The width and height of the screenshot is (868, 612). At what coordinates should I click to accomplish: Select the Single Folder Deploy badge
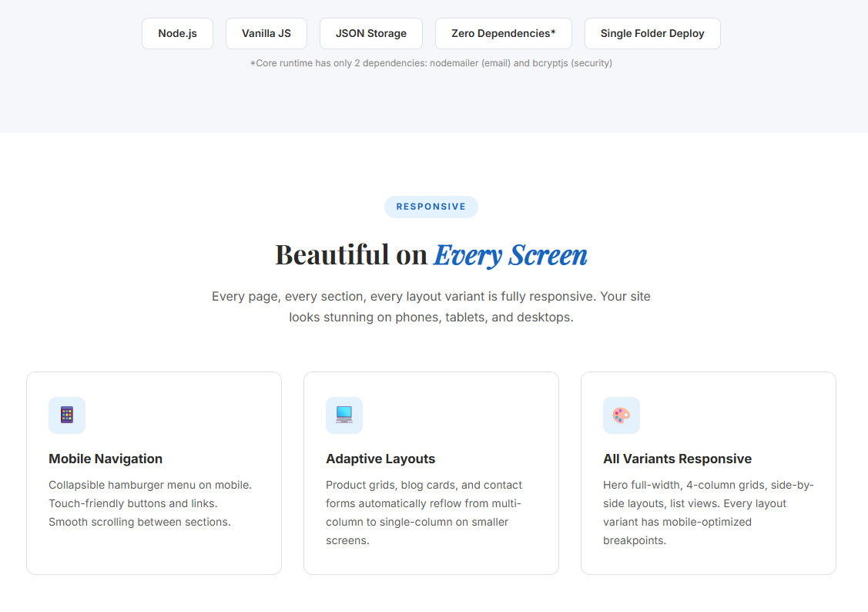tap(652, 33)
